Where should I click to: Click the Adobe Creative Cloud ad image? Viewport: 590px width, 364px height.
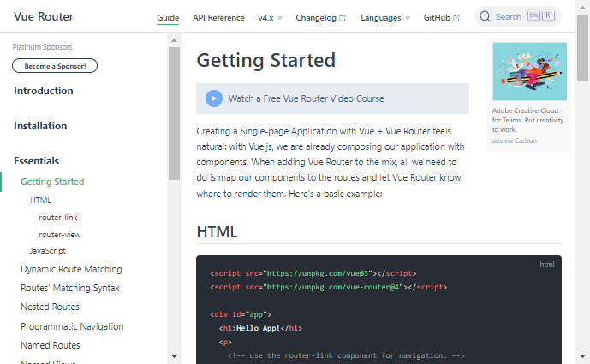[x=529, y=72]
